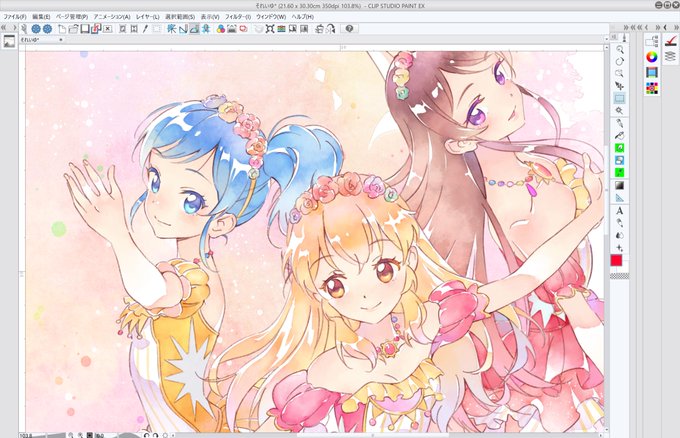Open the red checkmark pen palette icon
680x438 pixels.
670,41
